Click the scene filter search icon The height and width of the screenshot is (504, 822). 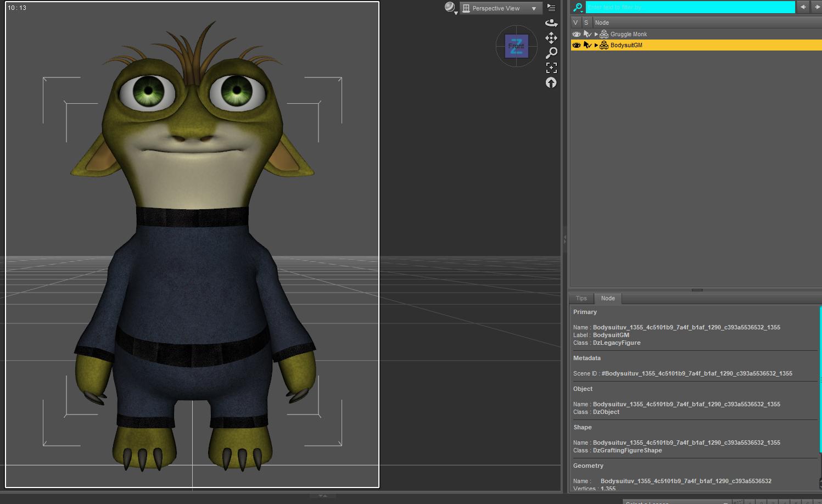coord(578,7)
